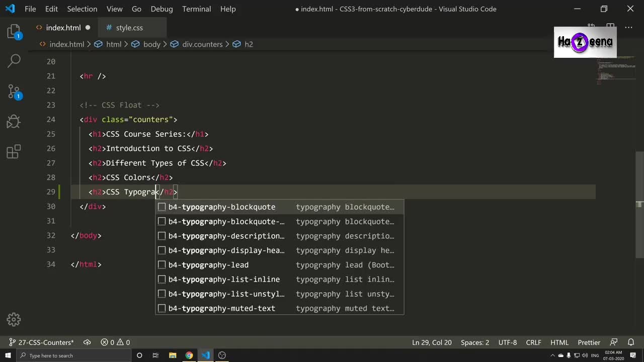This screenshot has height=362, width=644.
Task: Click line number 24 in gutter
Action: tap(51, 120)
